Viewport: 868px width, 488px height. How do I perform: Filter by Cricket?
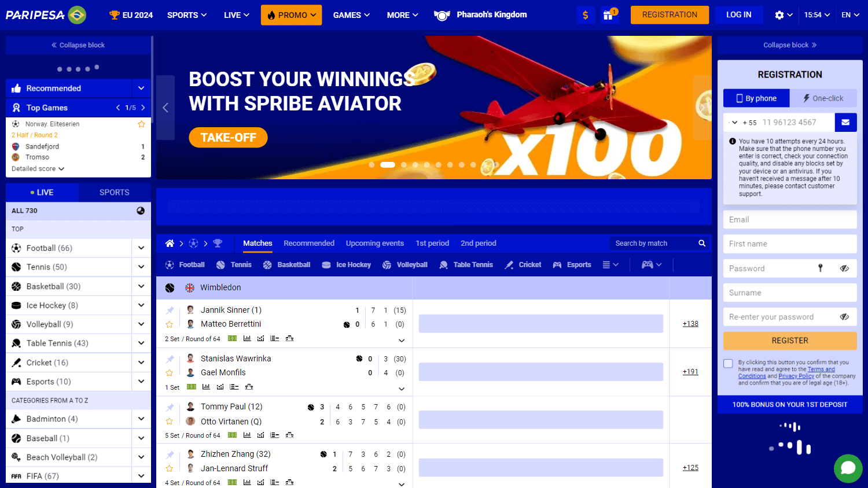point(523,265)
